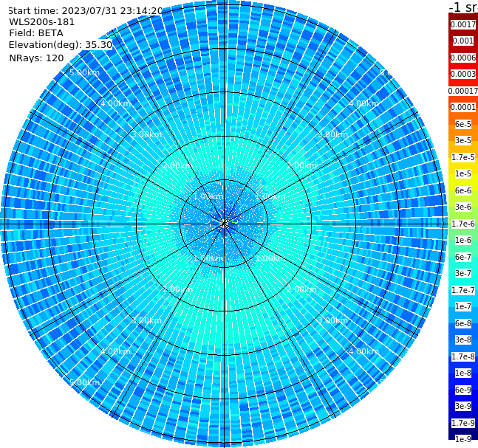
Task: Select the 0.0001 colorbar label
Action: click(x=463, y=107)
